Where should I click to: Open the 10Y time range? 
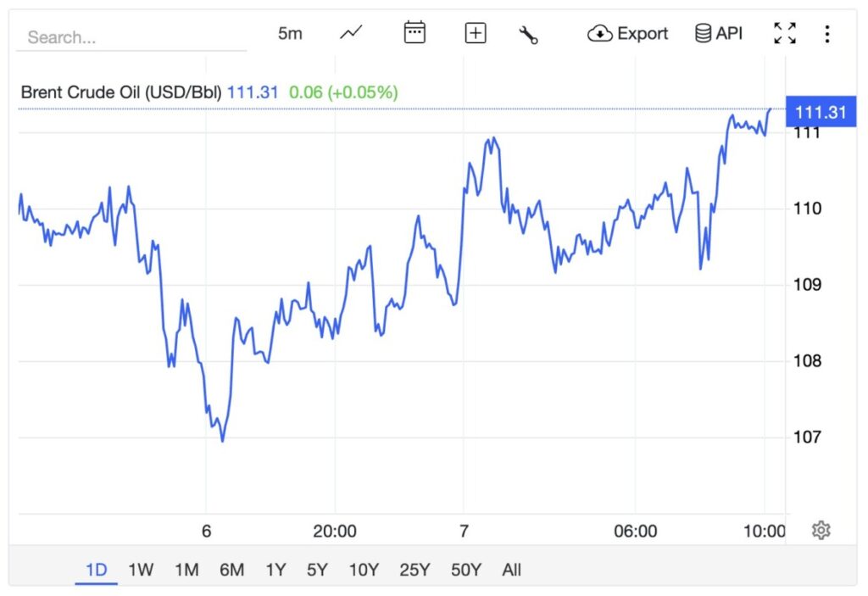(x=363, y=571)
